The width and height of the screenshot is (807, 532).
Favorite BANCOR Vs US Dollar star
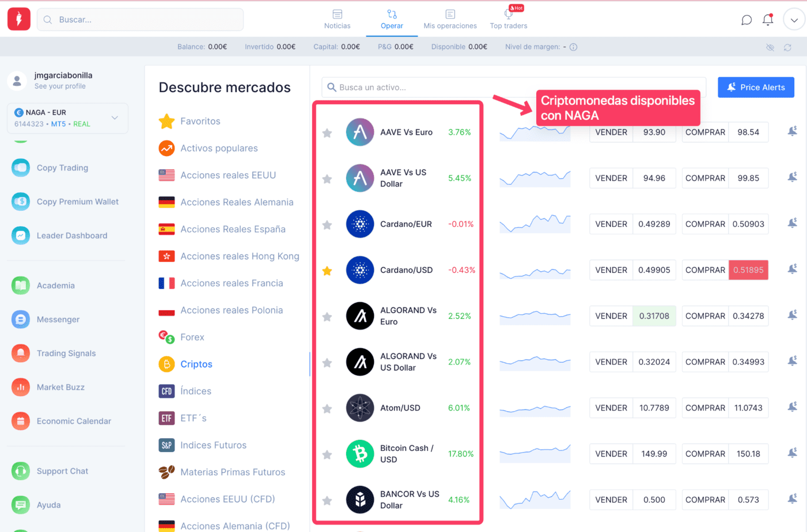pos(327,501)
